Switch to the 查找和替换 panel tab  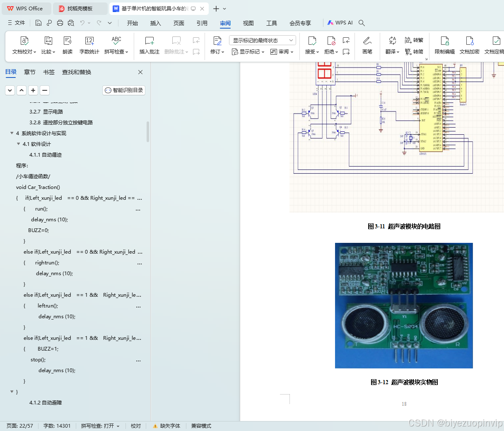pos(77,72)
